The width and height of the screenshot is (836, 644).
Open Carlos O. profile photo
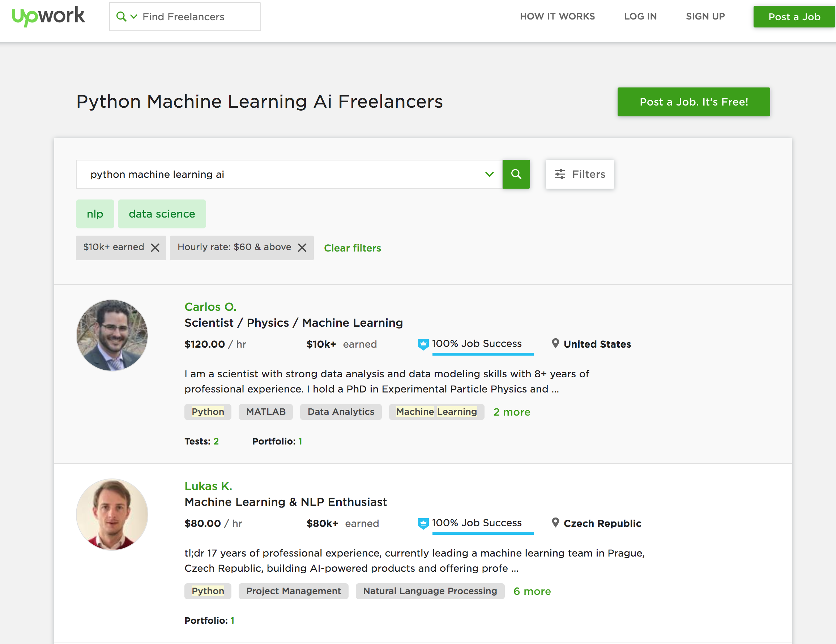point(112,335)
